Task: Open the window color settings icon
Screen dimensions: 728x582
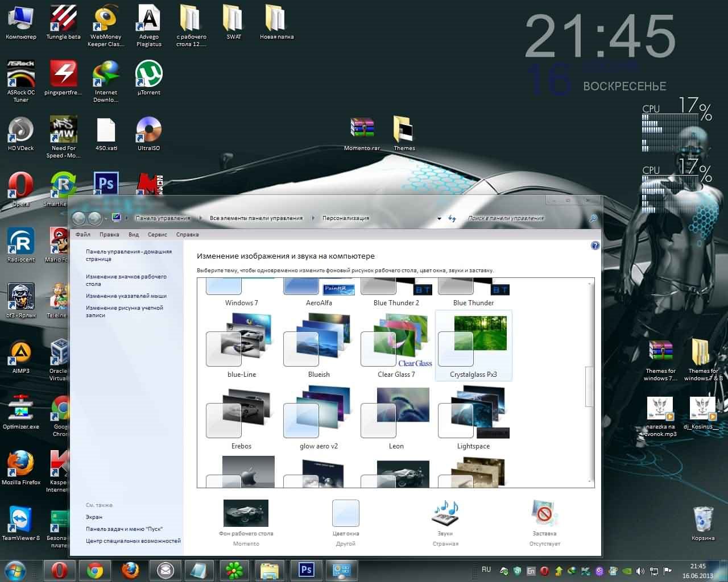Action: [345, 514]
